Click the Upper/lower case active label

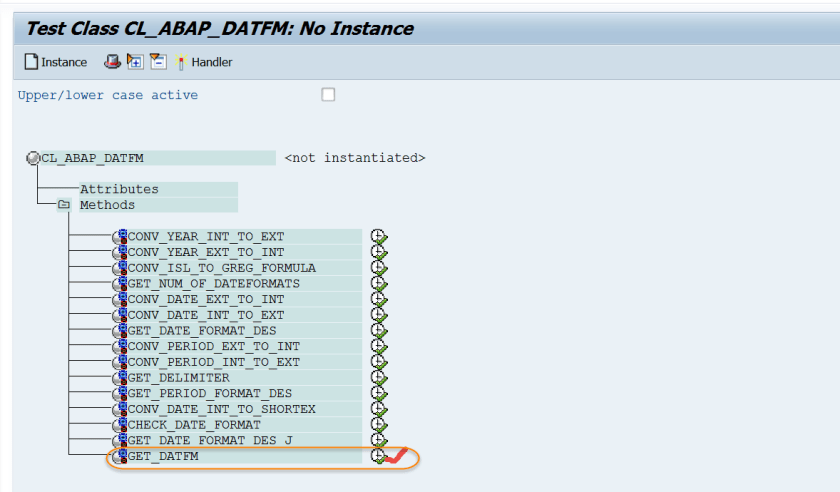point(108,95)
